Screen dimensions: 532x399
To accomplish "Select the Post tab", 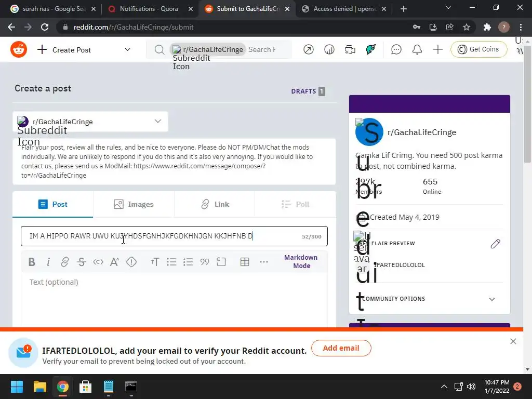I will (53, 204).
